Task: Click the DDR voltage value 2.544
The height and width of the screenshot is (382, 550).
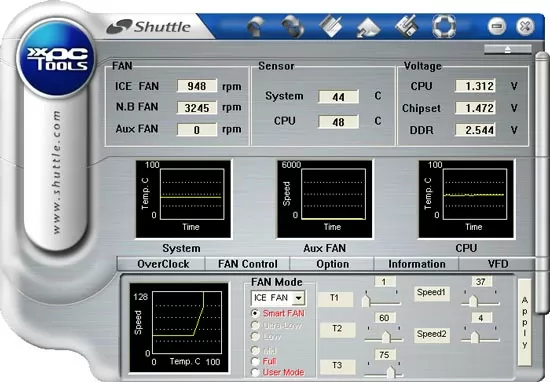Action: [x=475, y=130]
